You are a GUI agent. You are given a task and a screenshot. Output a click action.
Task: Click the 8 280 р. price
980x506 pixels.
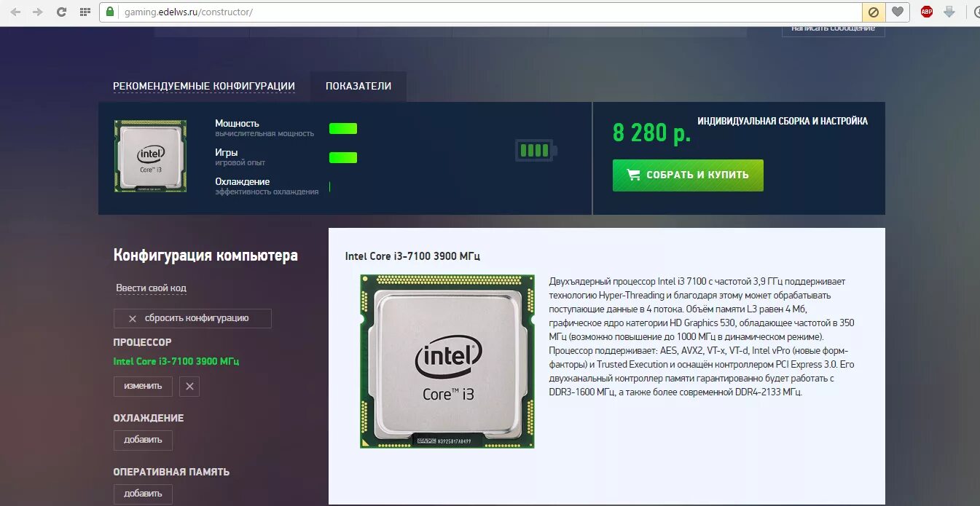coord(651,133)
